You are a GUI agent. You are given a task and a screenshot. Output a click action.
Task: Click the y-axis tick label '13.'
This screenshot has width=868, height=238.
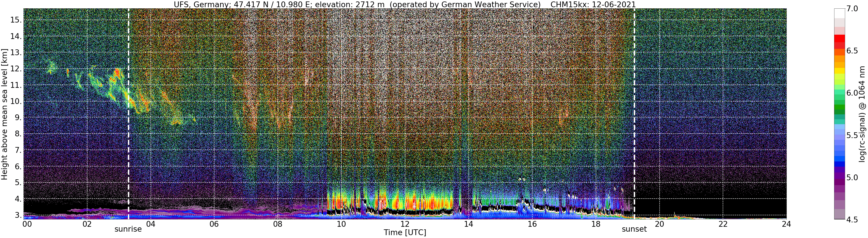point(16,53)
